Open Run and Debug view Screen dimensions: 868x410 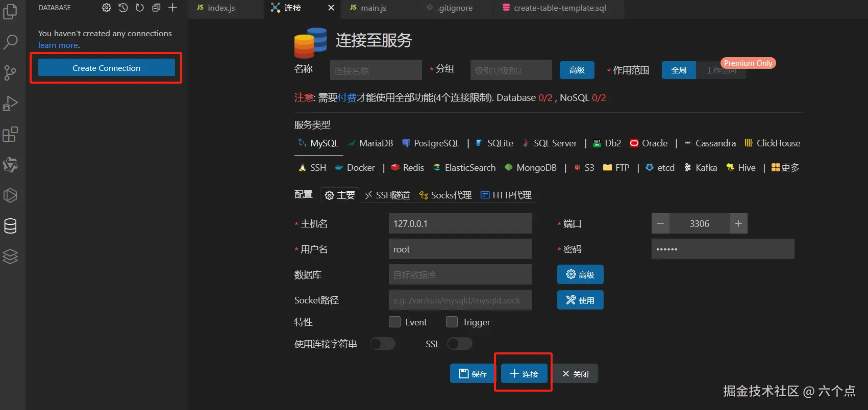(x=10, y=104)
